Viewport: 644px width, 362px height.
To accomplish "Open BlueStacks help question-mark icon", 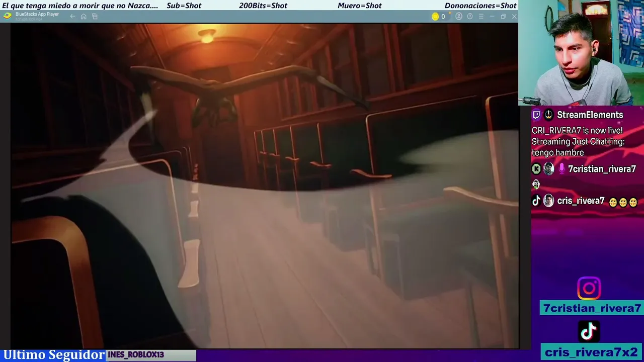I will (x=470, y=17).
